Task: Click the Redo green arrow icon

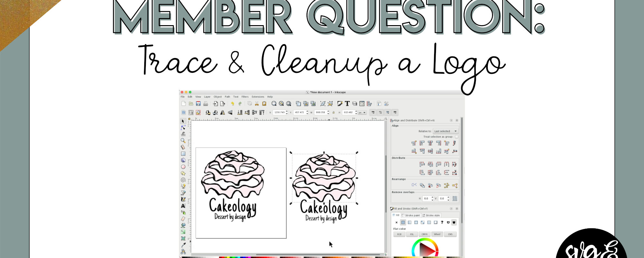Action: click(240, 104)
